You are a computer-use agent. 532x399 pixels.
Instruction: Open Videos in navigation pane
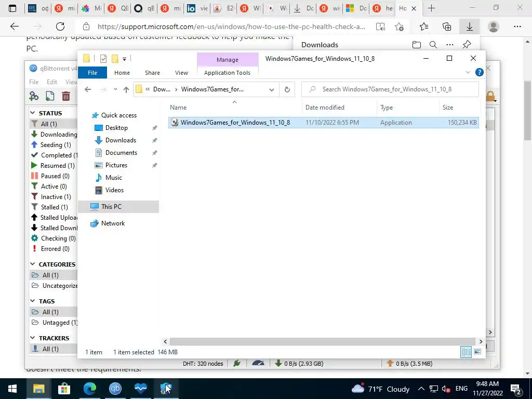pos(114,190)
